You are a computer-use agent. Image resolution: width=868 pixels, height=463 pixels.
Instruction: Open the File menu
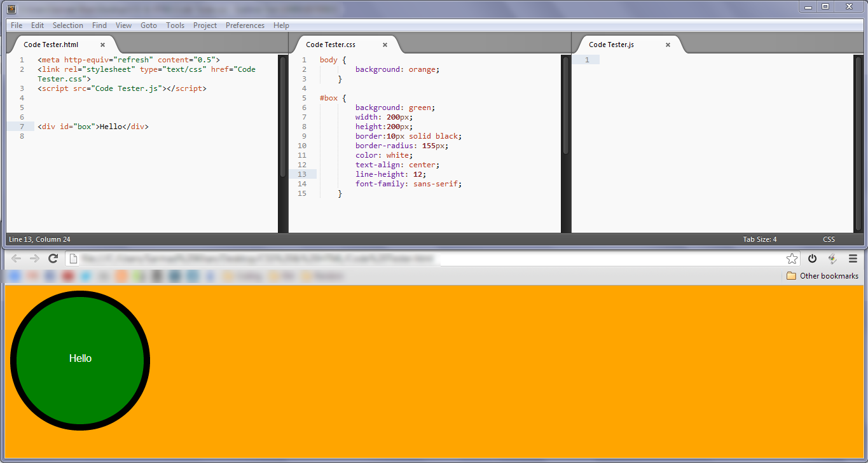(16, 25)
